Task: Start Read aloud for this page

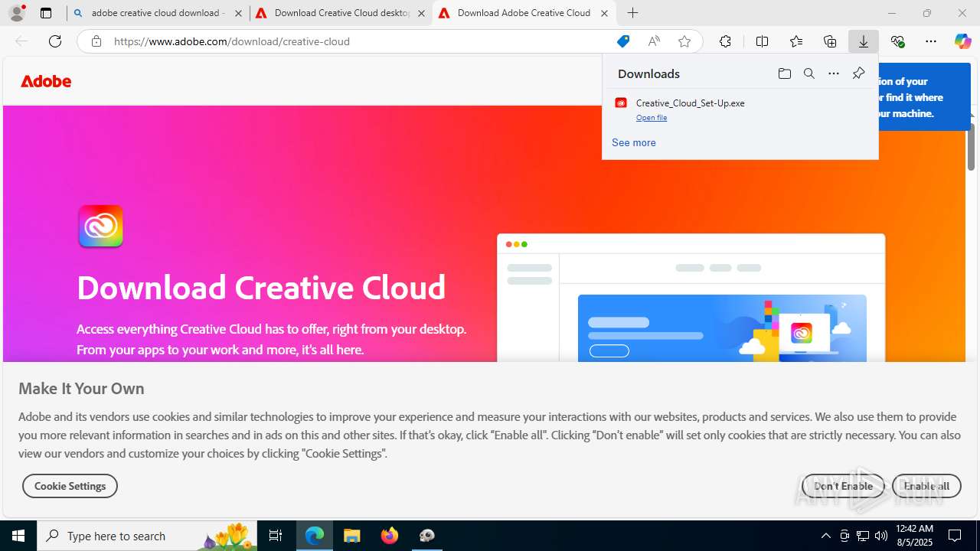Action: point(654,41)
